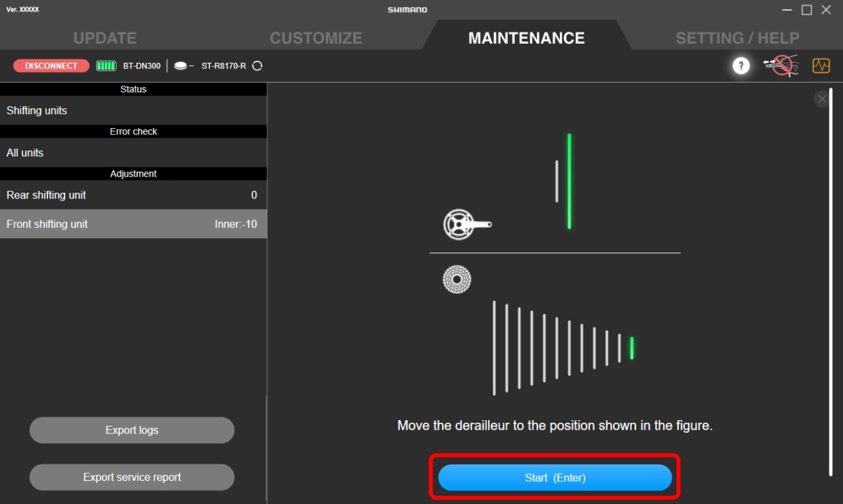
Task: Click the no-shifting warning icon
Action: point(781,65)
